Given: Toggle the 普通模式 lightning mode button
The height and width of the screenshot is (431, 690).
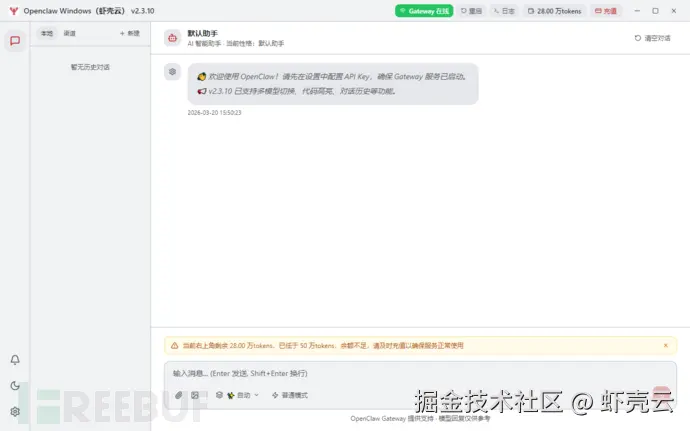Looking at the screenshot, I should click(x=290, y=395).
